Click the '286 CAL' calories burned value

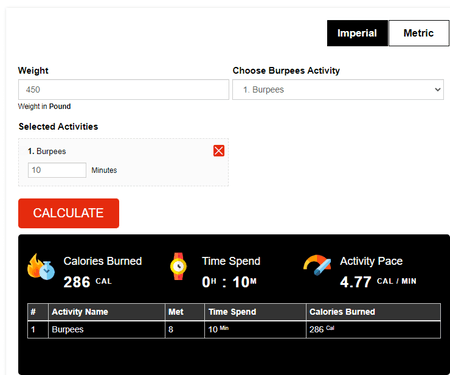pos(88,282)
